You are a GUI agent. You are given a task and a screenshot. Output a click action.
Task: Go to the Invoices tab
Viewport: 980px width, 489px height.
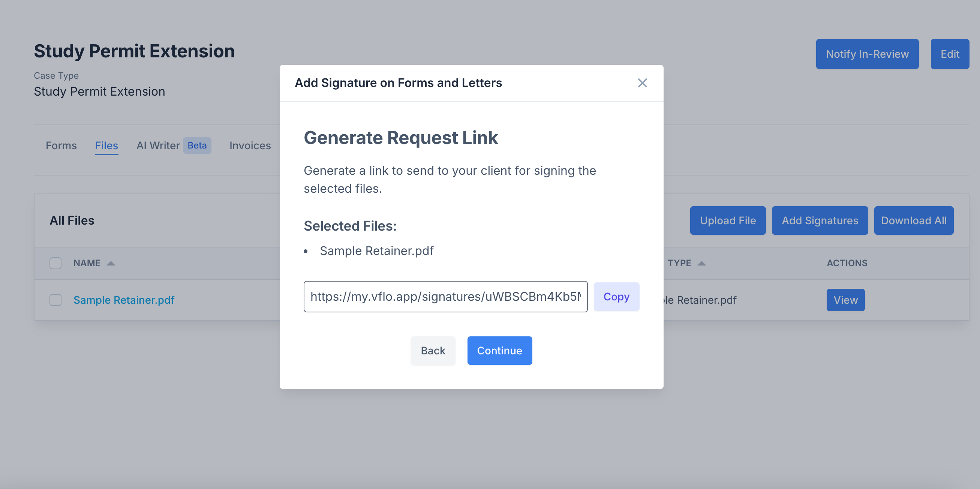coord(250,145)
